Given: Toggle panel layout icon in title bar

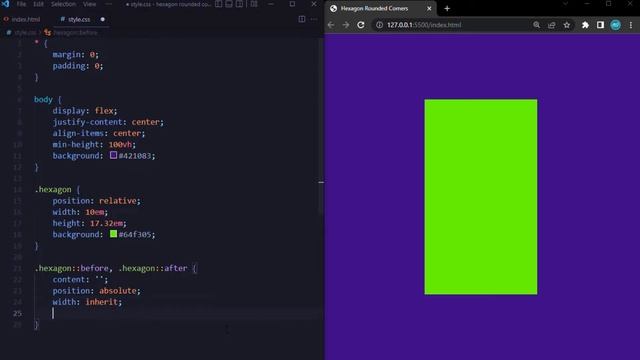Looking at the screenshot, I should click(229, 4).
